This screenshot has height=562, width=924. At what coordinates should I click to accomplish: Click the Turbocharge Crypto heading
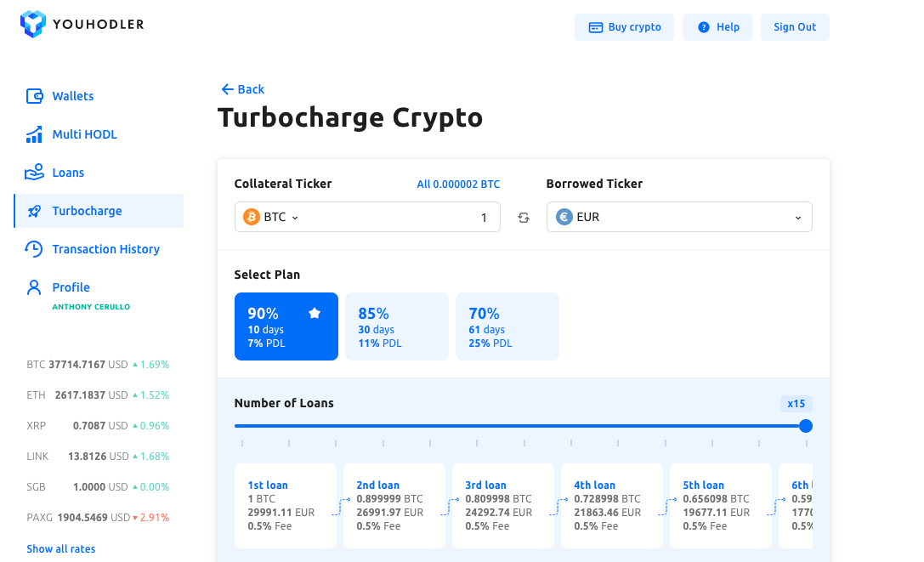[x=350, y=117]
